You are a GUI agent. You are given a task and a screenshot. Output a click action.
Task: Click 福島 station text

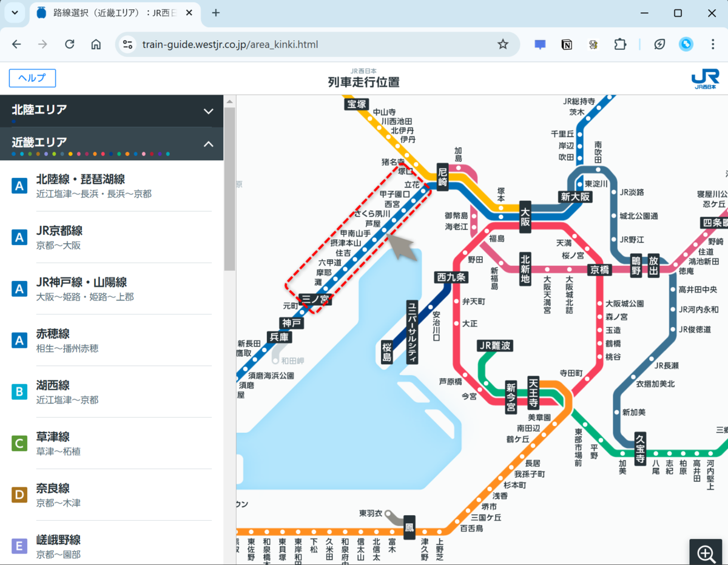[x=497, y=239]
